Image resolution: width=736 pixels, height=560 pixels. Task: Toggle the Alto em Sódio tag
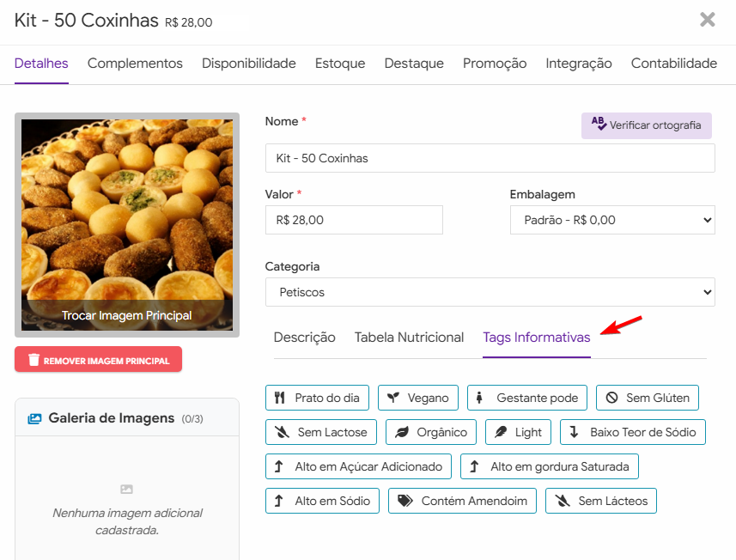click(322, 501)
